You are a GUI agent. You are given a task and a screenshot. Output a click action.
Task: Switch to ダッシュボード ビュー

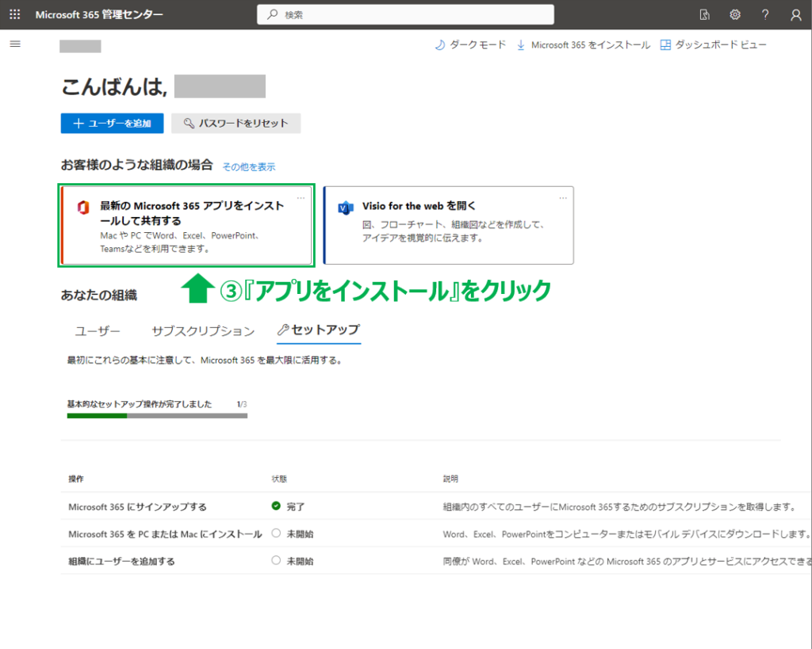click(x=713, y=45)
